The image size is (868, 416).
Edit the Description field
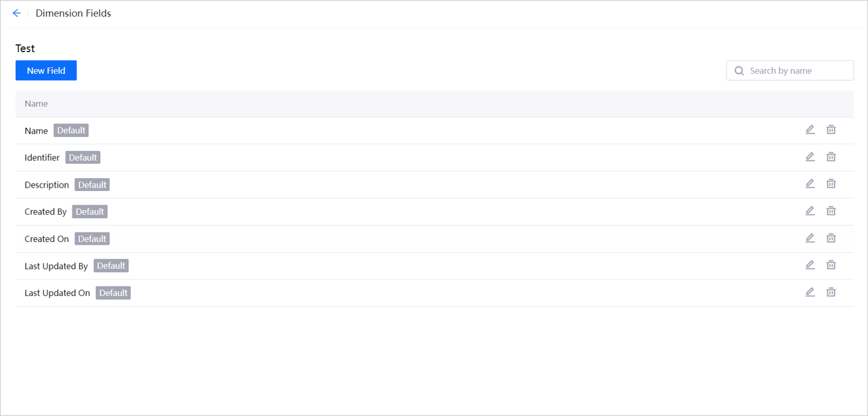point(810,184)
